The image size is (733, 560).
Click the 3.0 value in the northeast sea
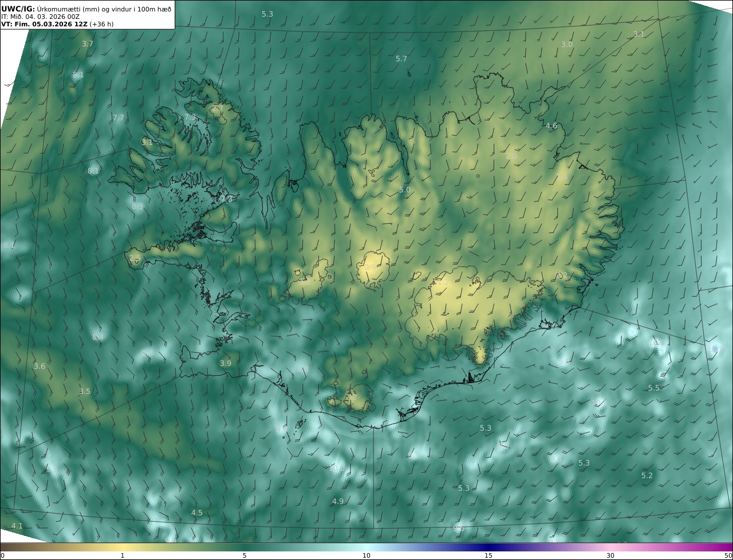click(x=566, y=44)
